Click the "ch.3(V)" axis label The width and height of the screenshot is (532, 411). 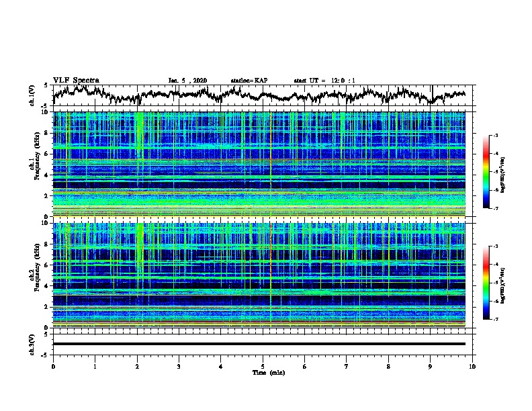pos(32,345)
